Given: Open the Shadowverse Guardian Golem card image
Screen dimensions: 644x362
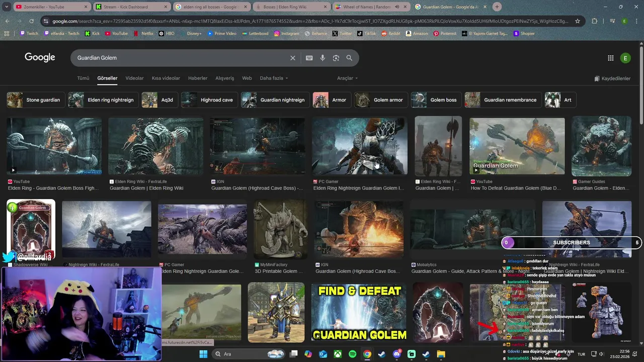Looking at the screenshot, I should tap(31, 229).
